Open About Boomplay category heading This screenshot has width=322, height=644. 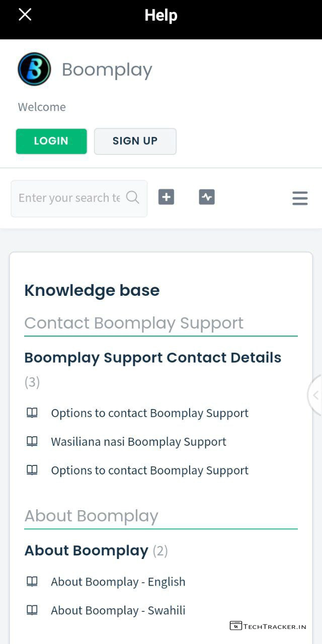92,516
